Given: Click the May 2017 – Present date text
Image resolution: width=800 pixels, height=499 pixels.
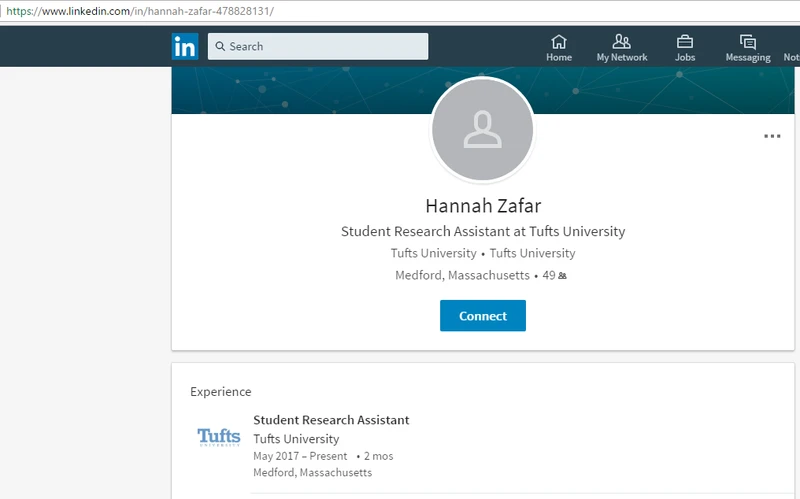Looking at the screenshot, I should (300, 456).
